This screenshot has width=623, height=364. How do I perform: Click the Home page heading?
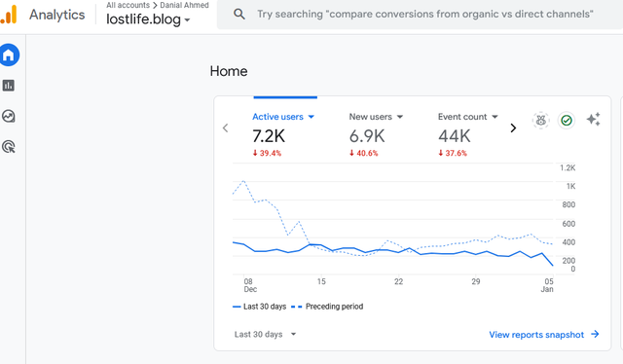229,71
